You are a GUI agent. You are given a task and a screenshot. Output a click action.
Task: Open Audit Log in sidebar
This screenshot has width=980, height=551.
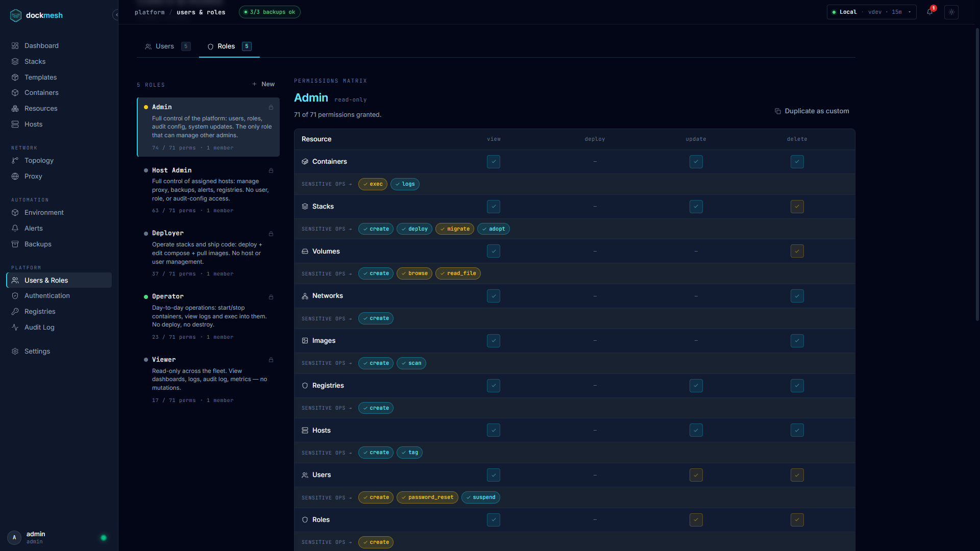click(59, 327)
